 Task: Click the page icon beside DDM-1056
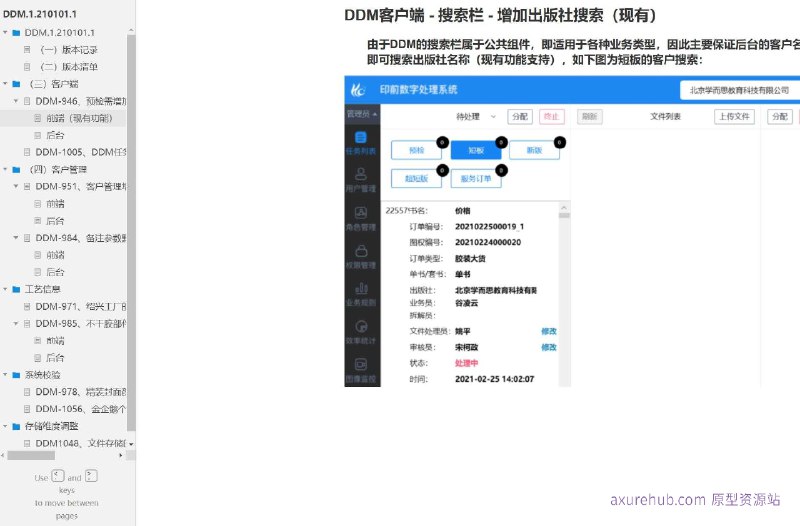pyautogui.click(x=27, y=409)
